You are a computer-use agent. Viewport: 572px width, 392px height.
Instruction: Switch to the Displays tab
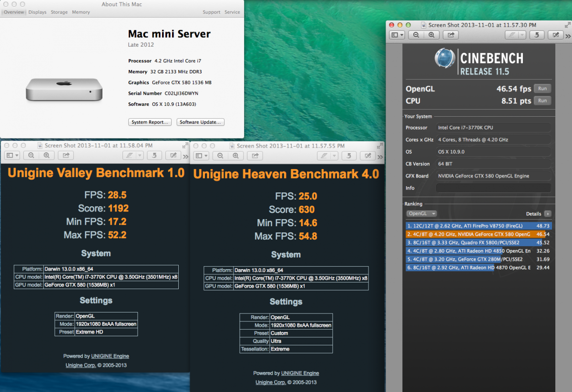tap(37, 12)
